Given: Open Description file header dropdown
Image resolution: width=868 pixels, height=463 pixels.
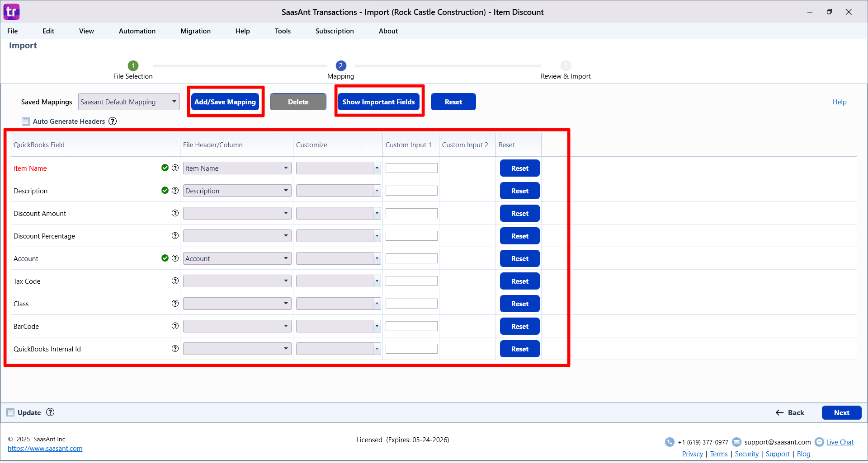Looking at the screenshot, I should tap(237, 191).
